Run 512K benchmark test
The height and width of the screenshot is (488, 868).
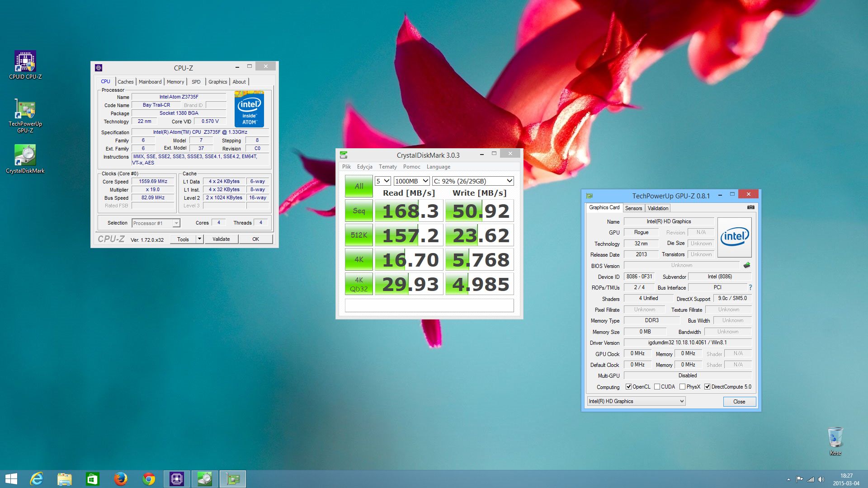pos(359,235)
